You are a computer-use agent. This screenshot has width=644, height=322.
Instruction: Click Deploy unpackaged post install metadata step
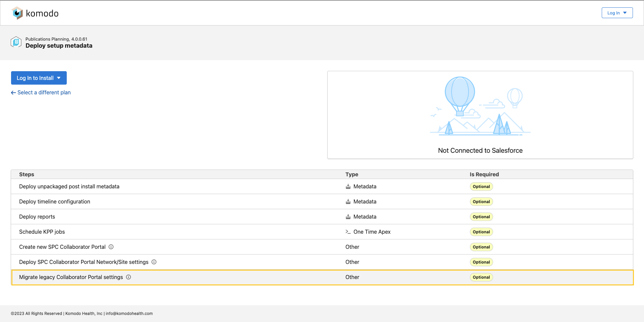69,186
